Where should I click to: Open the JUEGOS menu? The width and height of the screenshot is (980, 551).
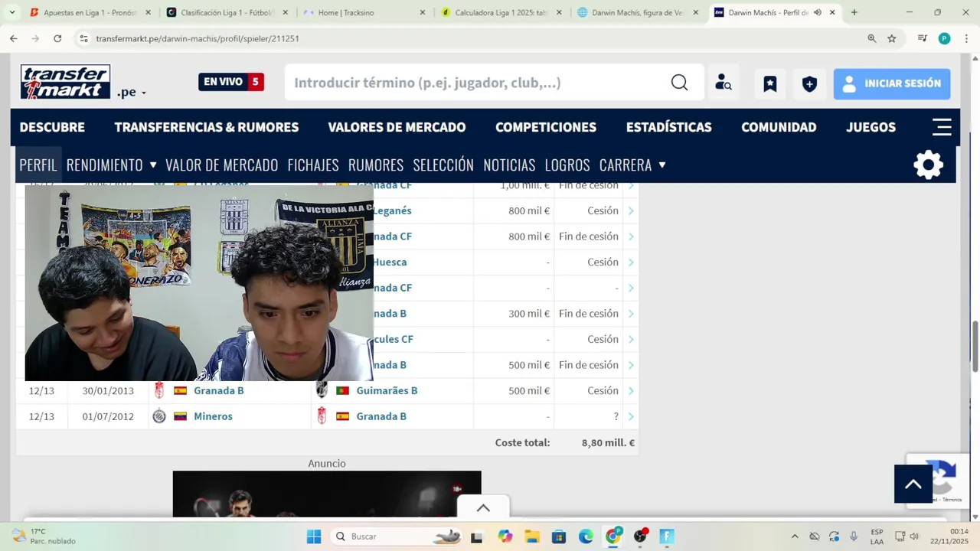871,127
